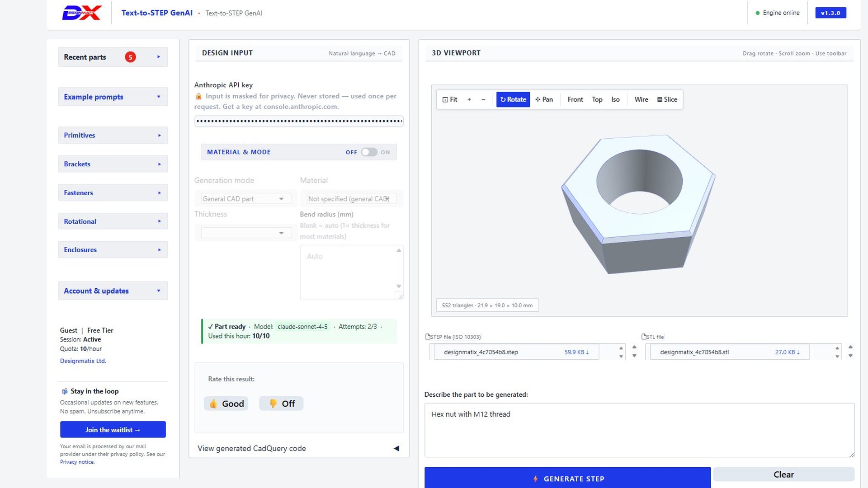
Task: Collapse the Example prompts section
Action: pyautogui.click(x=113, y=97)
